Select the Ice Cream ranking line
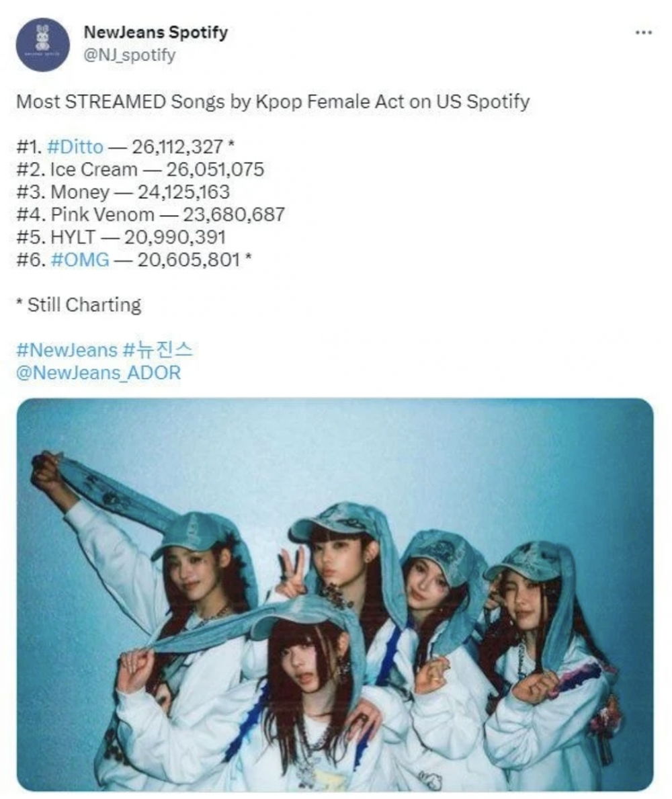The image size is (672, 799). tap(140, 169)
